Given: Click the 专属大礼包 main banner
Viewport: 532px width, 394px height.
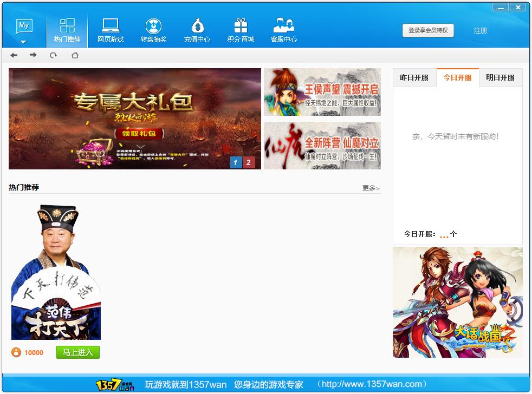Looking at the screenshot, I should [x=135, y=119].
